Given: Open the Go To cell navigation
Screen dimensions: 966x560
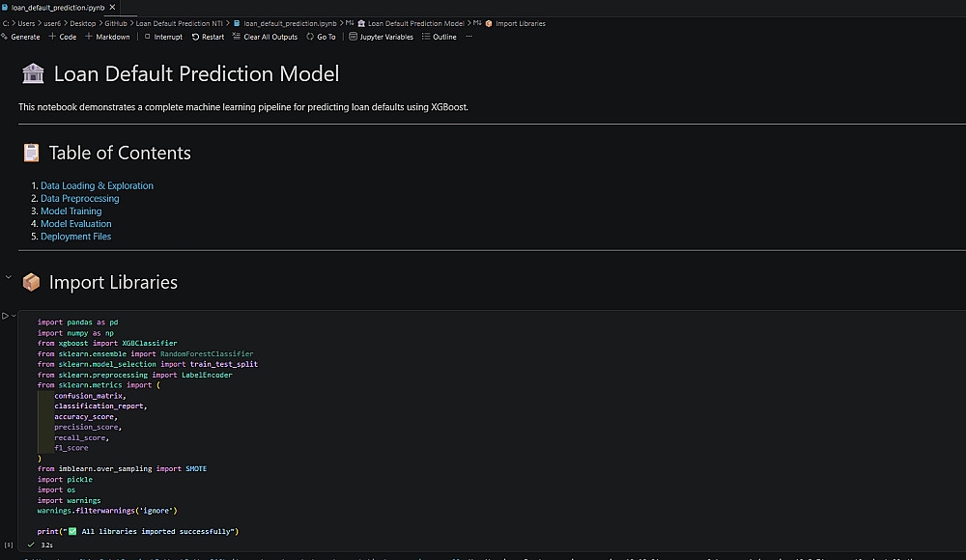Looking at the screenshot, I should [x=321, y=37].
